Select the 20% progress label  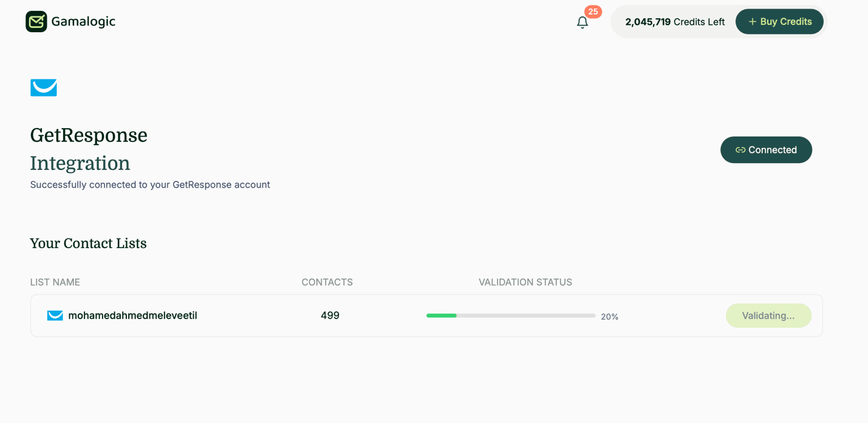tap(609, 316)
